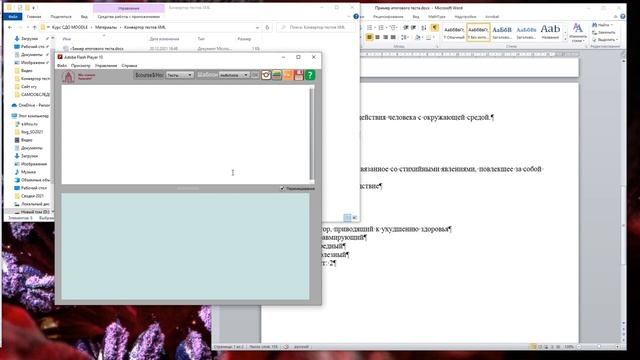
Task: Open the blue Файл tab in Explorer
Action: click(13, 16)
